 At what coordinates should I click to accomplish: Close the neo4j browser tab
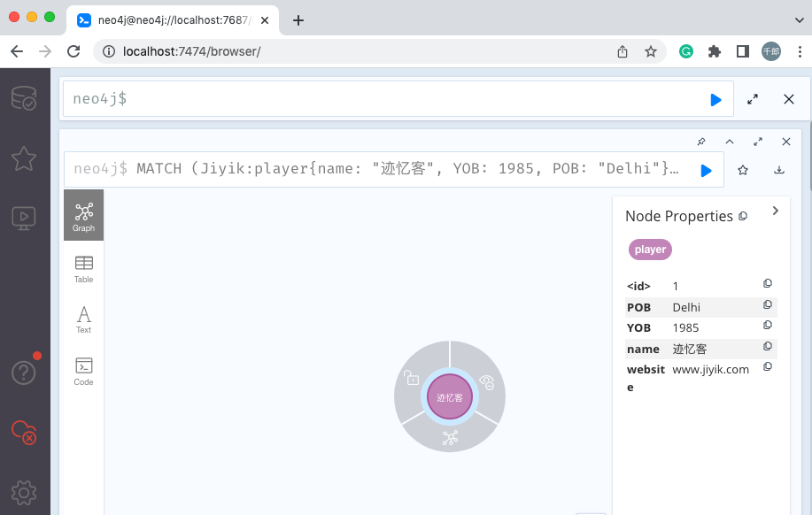tap(265, 20)
